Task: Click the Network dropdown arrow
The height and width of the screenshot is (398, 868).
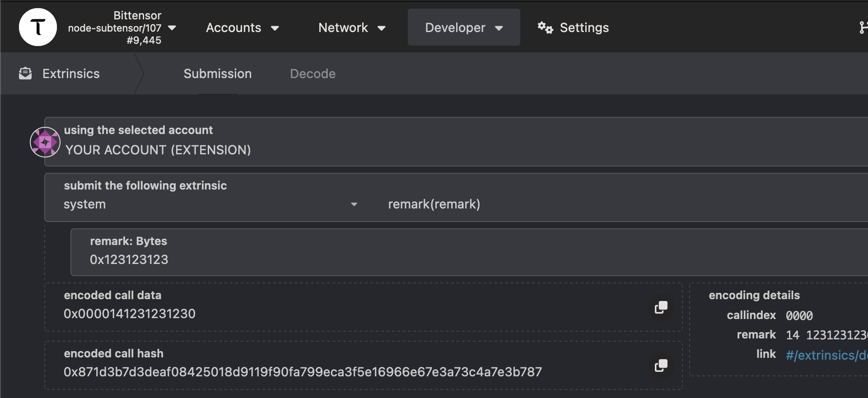Action: pyautogui.click(x=382, y=28)
